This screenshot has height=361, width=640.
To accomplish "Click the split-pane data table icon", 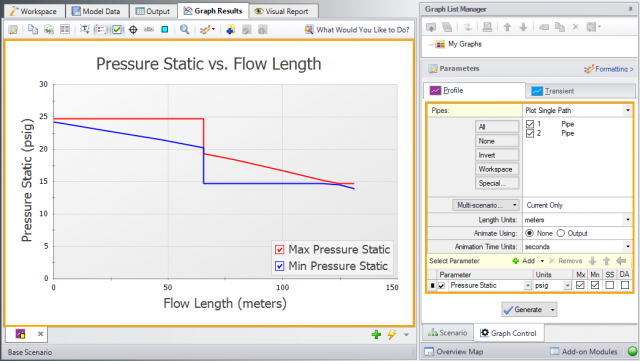I will pyautogui.click(x=65, y=29).
